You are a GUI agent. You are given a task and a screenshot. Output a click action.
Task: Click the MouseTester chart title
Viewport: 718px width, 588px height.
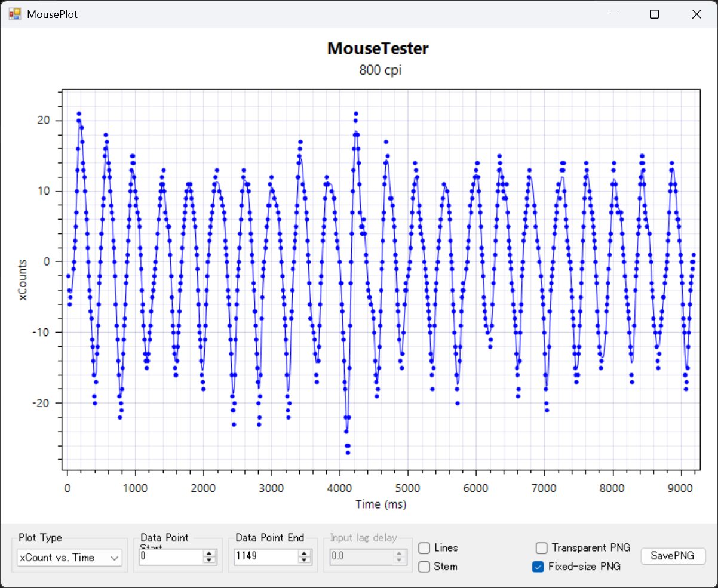tap(378, 49)
